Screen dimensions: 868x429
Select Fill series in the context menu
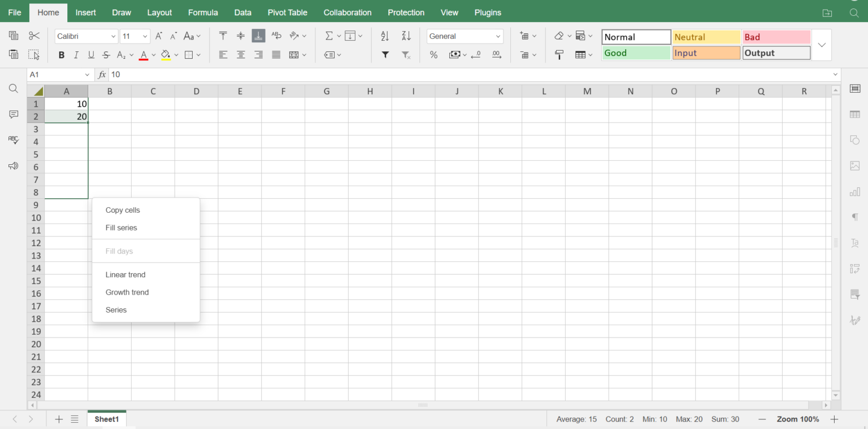[121, 227]
